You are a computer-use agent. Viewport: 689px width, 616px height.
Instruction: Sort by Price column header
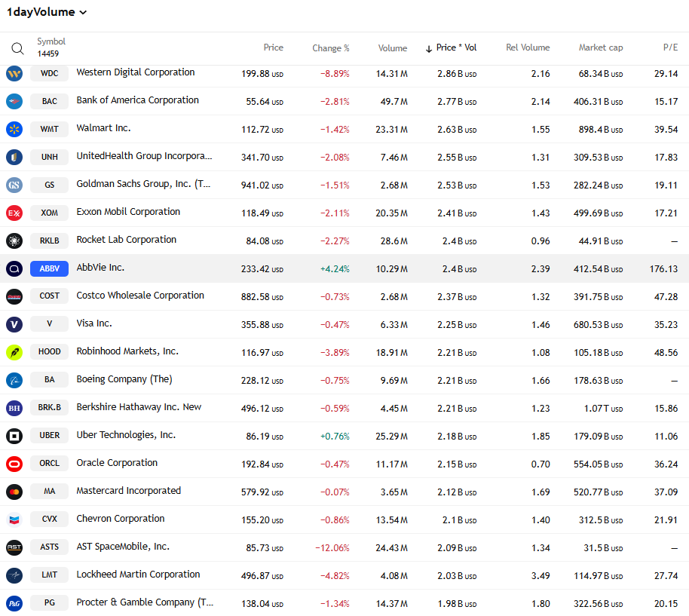[x=274, y=48]
